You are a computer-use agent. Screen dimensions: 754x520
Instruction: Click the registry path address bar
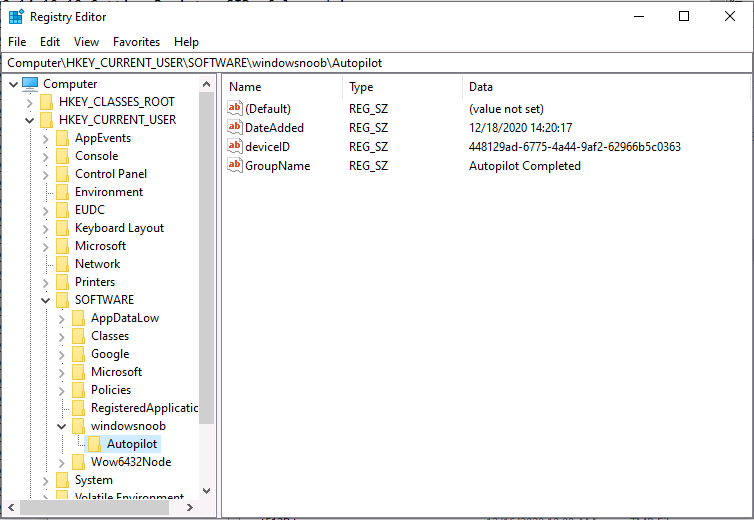(377, 63)
